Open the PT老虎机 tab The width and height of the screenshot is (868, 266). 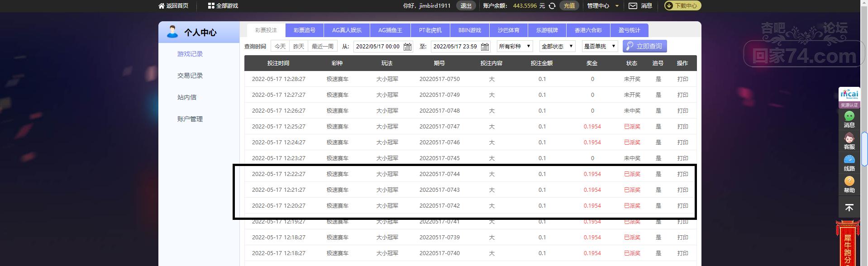coord(430,30)
